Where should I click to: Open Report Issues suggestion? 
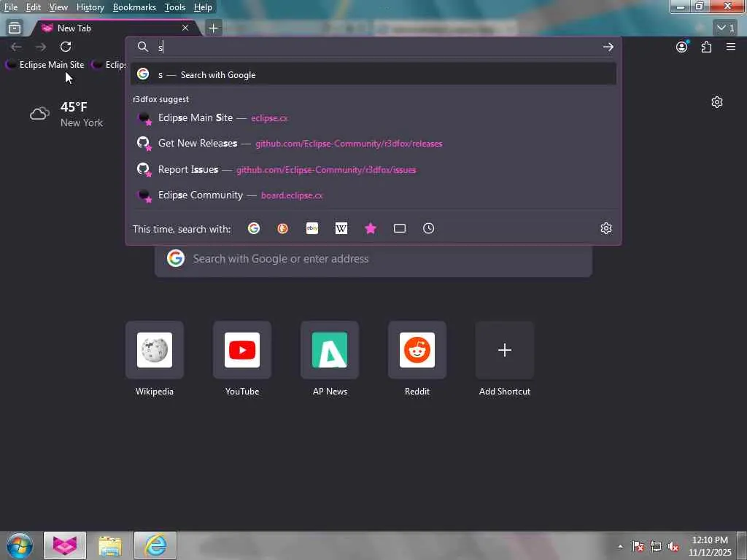coord(373,169)
